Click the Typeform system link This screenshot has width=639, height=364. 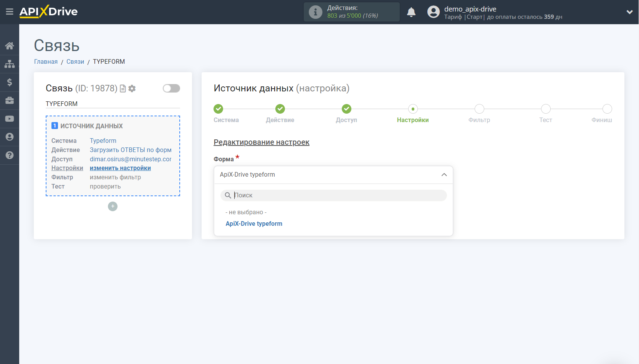103,141
